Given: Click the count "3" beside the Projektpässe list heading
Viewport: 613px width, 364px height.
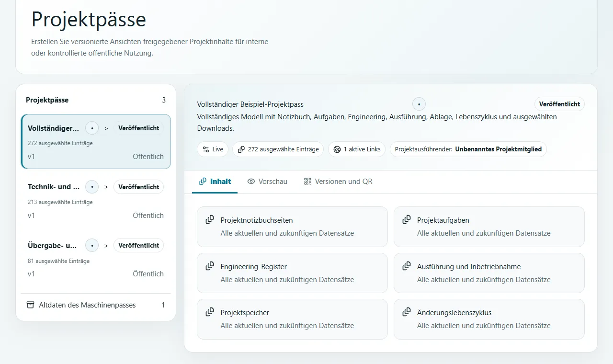Looking at the screenshot, I should coord(164,100).
